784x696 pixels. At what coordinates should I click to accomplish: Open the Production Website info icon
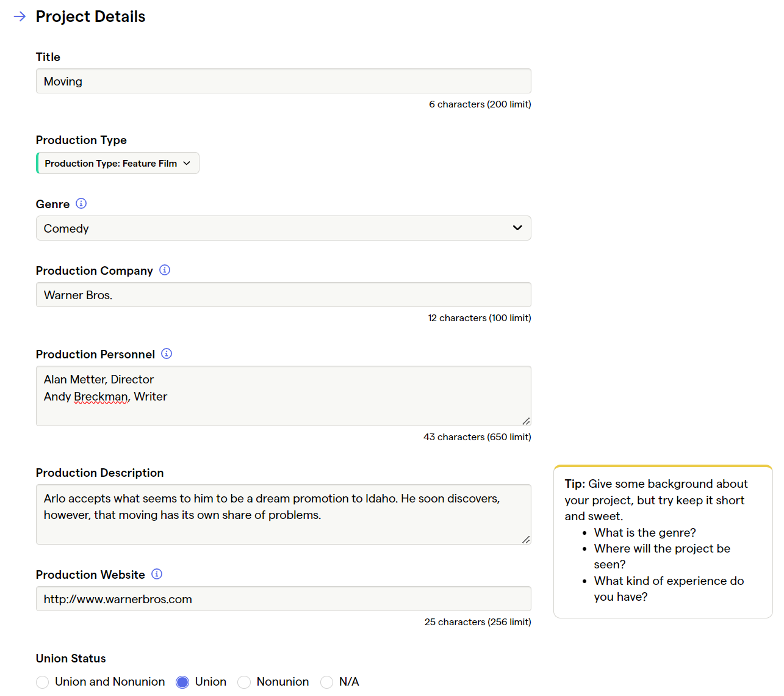coord(157,574)
